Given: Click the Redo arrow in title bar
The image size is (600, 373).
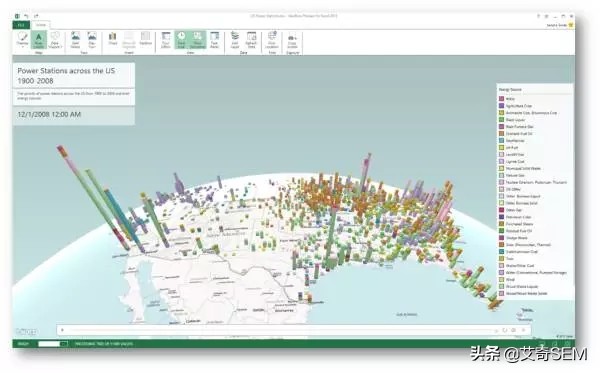Looking at the screenshot, I should 36,16.
